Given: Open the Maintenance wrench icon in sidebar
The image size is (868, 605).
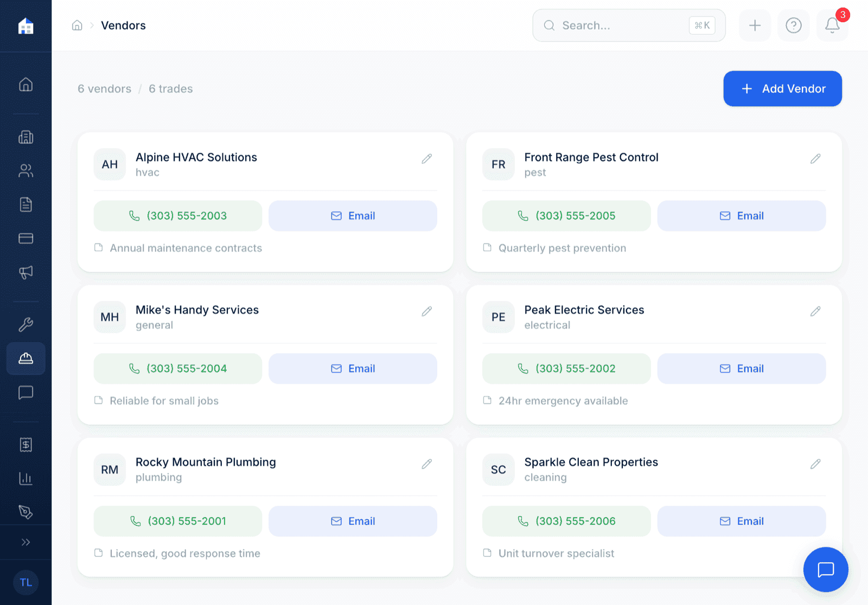Looking at the screenshot, I should pyautogui.click(x=25, y=324).
